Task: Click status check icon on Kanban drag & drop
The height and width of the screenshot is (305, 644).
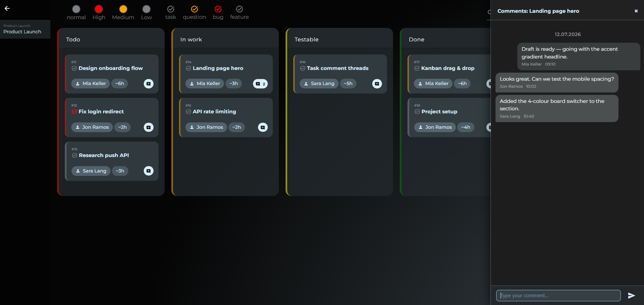Action: [417, 68]
